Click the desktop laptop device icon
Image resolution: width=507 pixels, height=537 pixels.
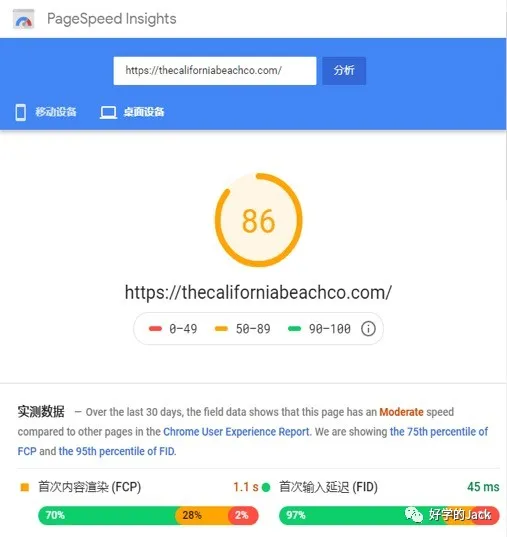pos(108,113)
